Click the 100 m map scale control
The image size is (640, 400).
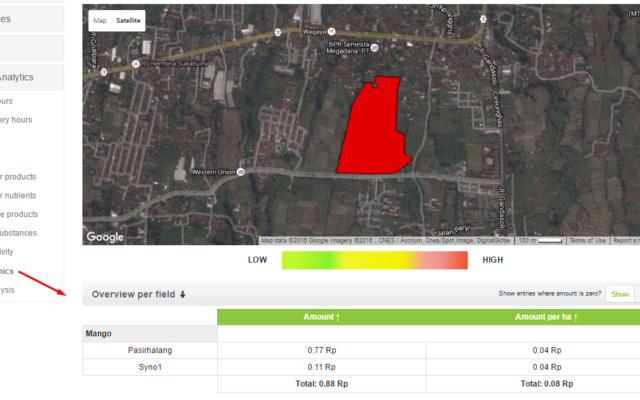click(x=540, y=241)
